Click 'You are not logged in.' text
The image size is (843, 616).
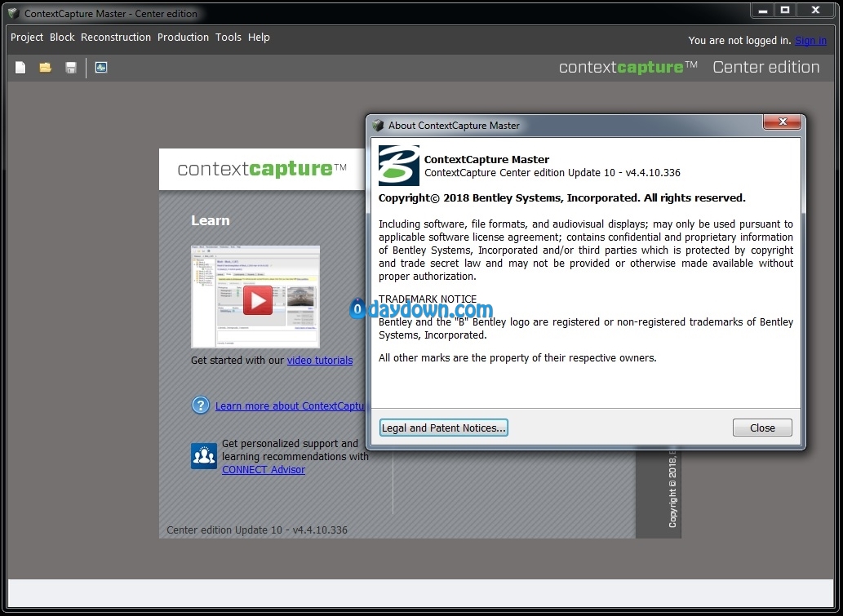click(740, 40)
